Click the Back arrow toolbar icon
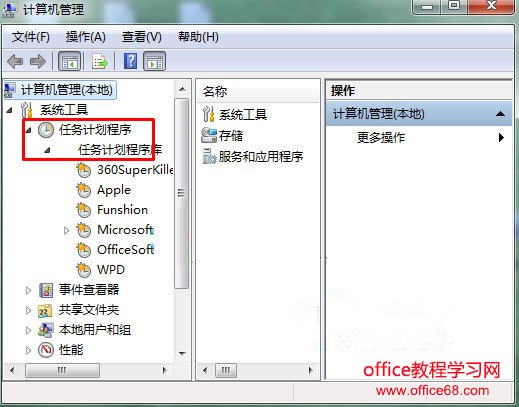519x407 pixels. (15, 62)
